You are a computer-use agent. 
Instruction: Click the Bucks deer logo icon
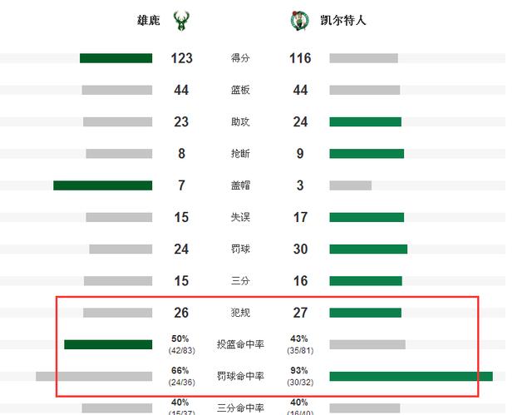coord(181,21)
